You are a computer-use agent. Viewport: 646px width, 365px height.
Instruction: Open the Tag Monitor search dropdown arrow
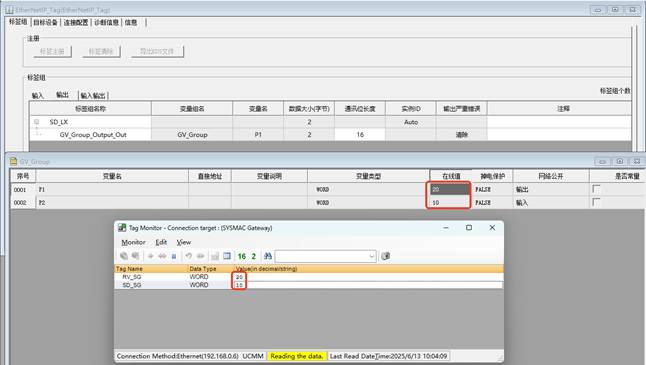[x=371, y=256]
